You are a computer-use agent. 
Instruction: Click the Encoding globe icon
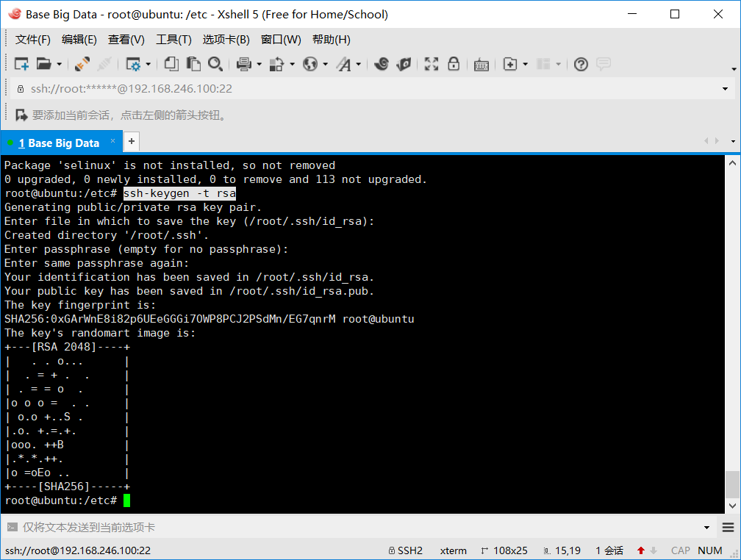(x=310, y=64)
